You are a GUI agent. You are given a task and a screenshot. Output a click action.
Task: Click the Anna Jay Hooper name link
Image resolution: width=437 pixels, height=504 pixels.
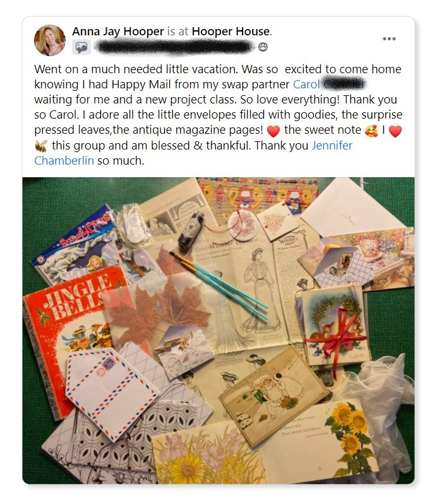click(118, 31)
